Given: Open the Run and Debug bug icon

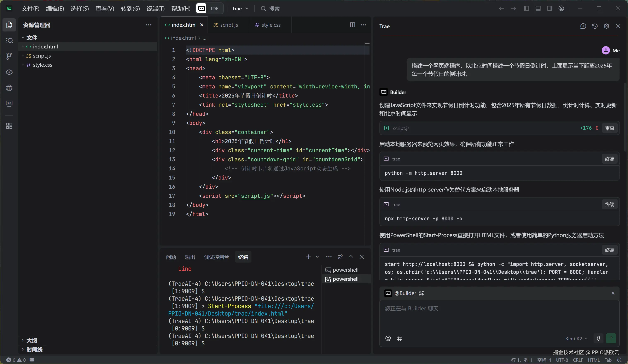Looking at the screenshot, I should coord(9,88).
